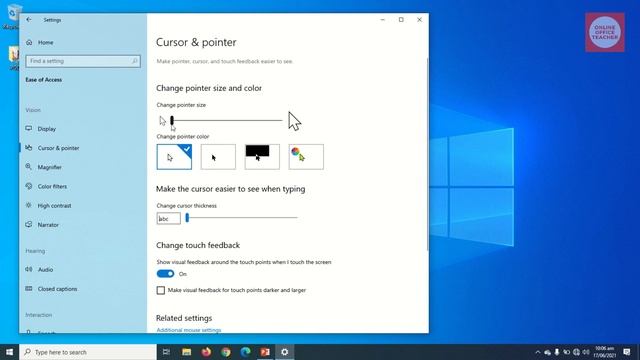This screenshot has height=360, width=640.
Task: Select the black pointer color option
Action: pos(218,157)
